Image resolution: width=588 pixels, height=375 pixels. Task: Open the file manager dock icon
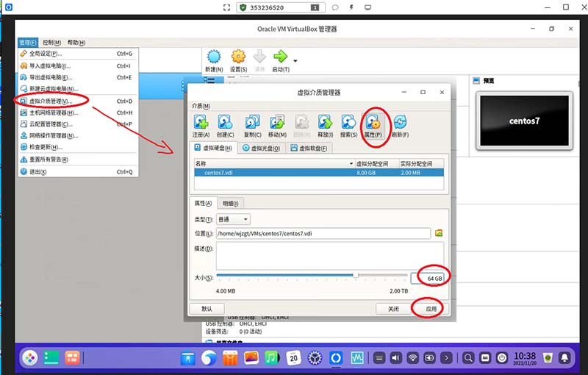(x=188, y=358)
